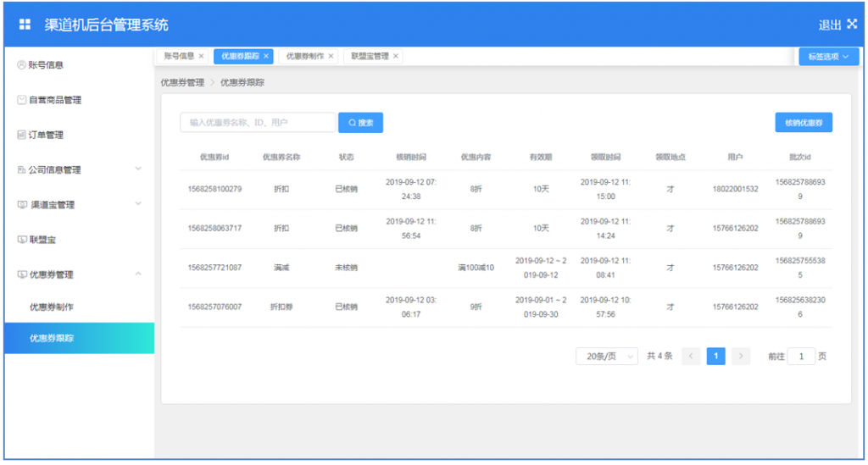Viewport: 868px width, 465px height.
Task: Close the 联盟宝管理 tab
Action: [x=396, y=56]
